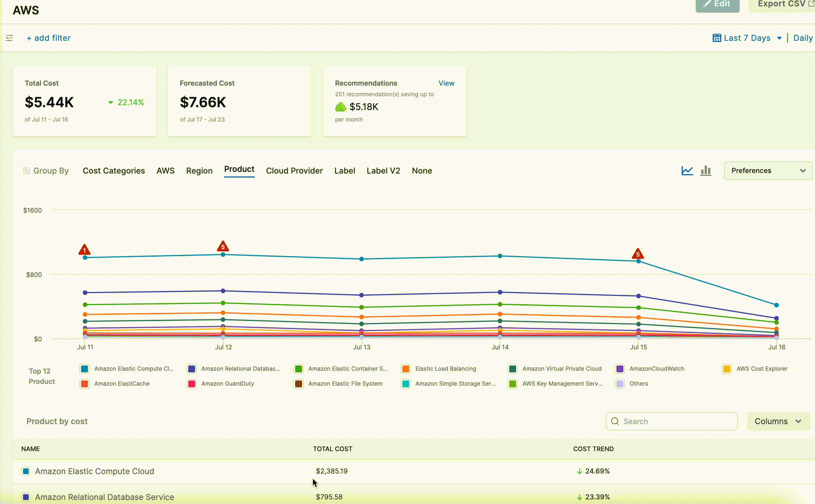
Task: Click the calendar icon beside Last 7 Days
Action: click(717, 38)
